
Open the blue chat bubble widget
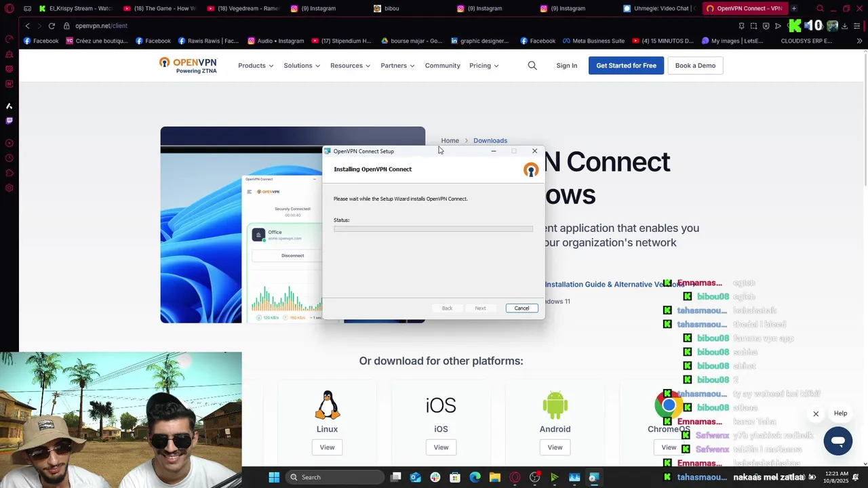pyautogui.click(x=838, y=441)
